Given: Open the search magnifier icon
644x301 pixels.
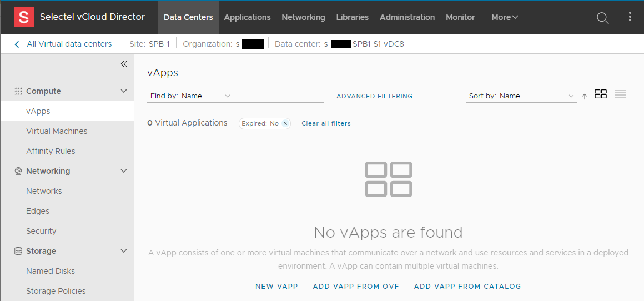Looking at the screenshot, I should tap(602, 18).
